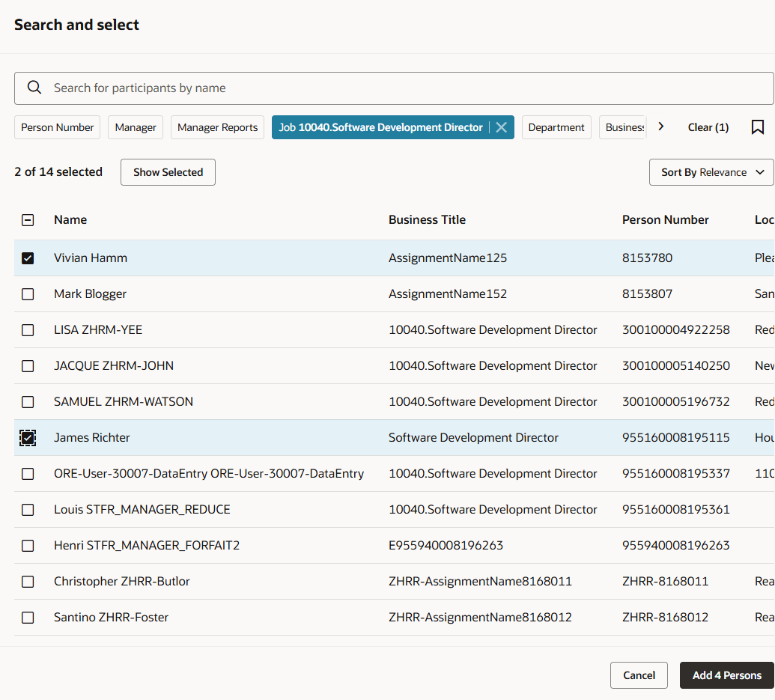
Task: Click person number ZHRR-8168011
Action: (x=665, y=582)
